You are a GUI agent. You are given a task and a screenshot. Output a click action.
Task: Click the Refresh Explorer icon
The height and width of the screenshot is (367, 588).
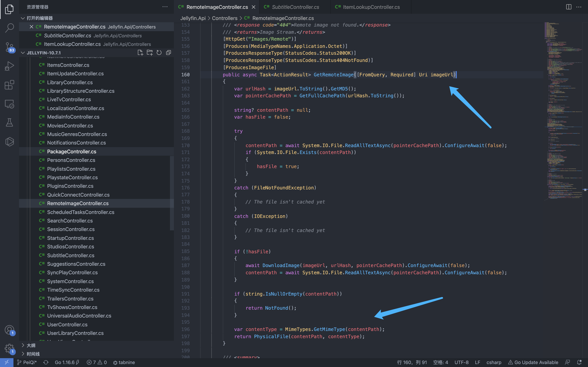(x=159, y=53)
